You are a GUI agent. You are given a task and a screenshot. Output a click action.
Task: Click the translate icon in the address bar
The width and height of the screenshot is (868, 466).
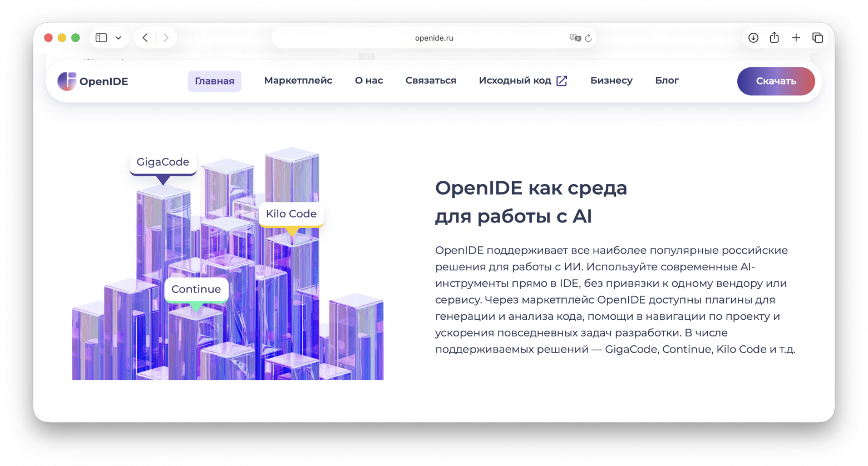pyautogui.click(x=575, y=38)
